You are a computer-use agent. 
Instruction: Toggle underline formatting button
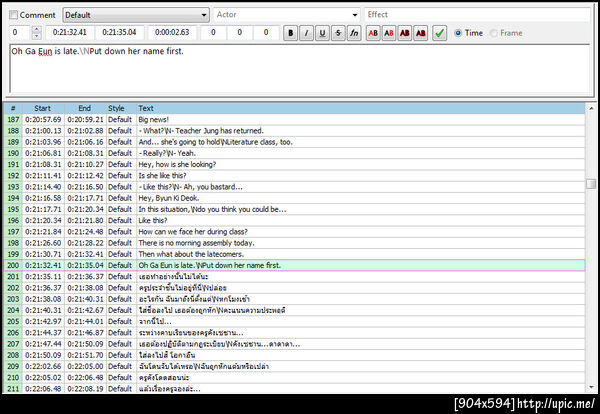tap(323, 33)
